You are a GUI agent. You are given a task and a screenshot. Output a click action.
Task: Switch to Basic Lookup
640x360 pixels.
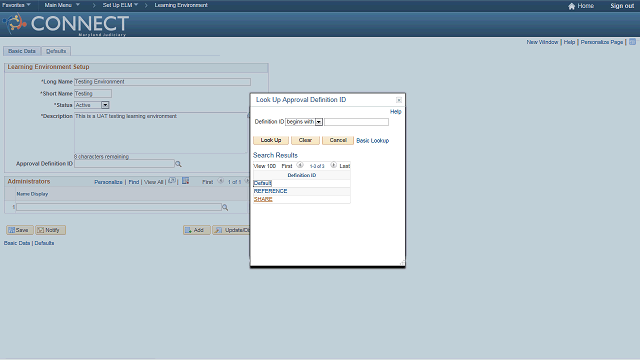[x=373, y=140]
